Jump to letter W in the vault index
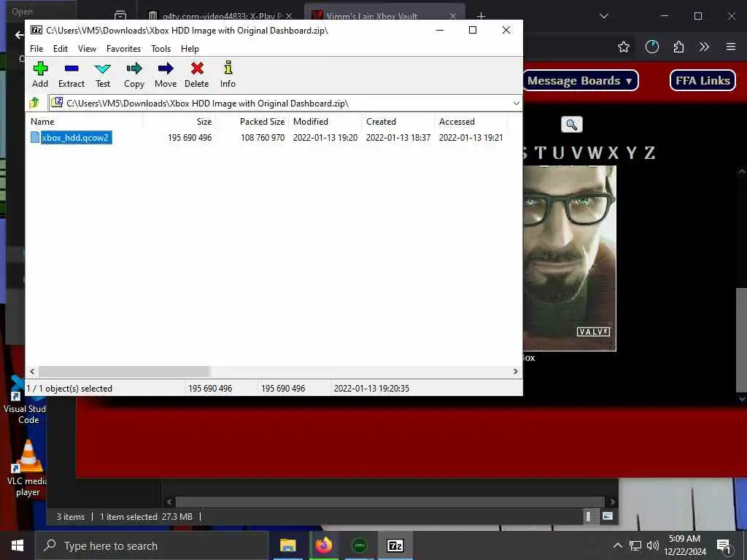Viewport: 747px width, 560px height. point(595,153)
